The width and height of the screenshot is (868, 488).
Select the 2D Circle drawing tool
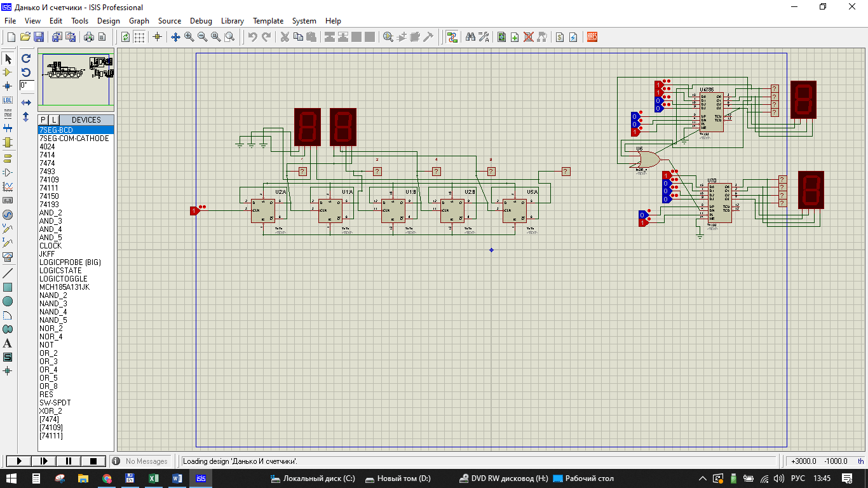pos(8,301)
